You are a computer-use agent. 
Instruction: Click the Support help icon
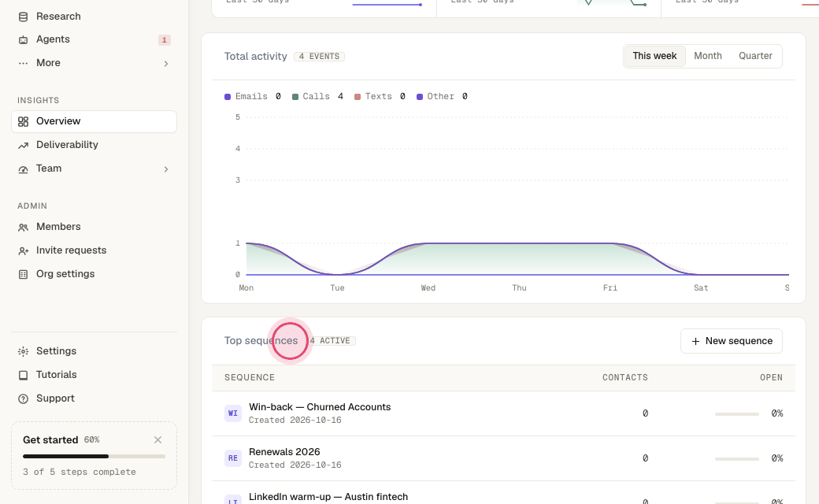point(23,399)
